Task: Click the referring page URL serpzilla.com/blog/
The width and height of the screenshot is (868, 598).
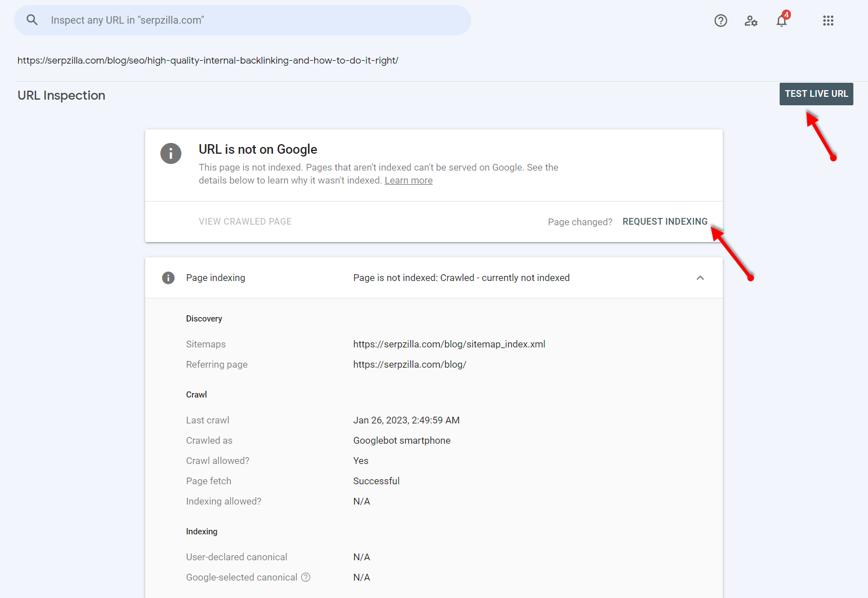Action: tap(410, 364)
